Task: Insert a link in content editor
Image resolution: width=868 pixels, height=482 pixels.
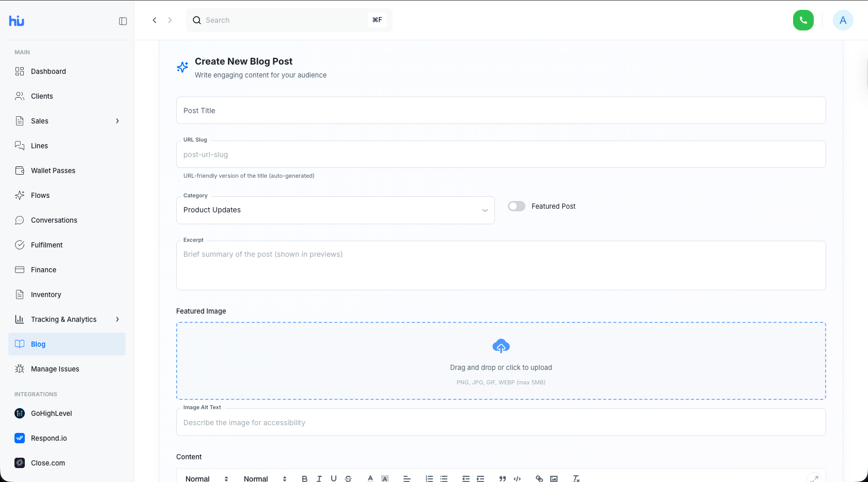Action: click(x=539, y=478)
